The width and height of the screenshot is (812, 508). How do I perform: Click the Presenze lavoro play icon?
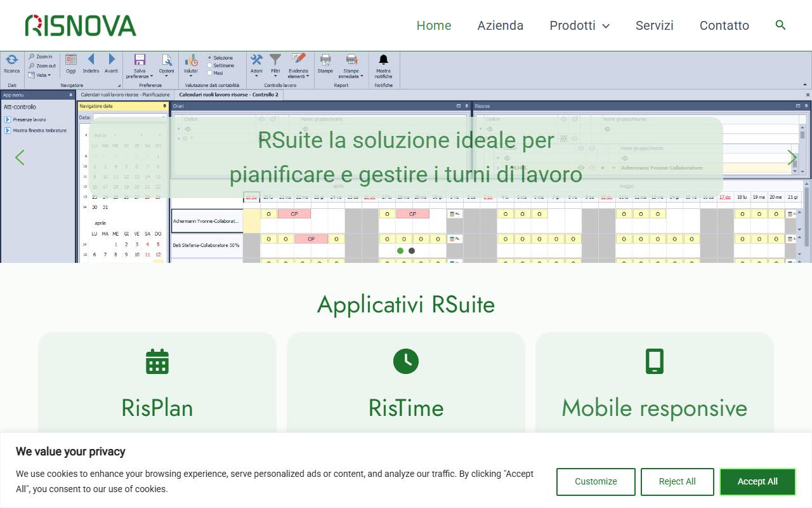8,119
